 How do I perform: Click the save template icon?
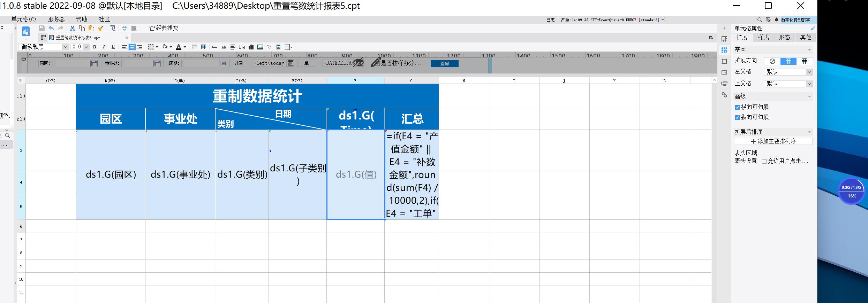click(x=41, y=28)
